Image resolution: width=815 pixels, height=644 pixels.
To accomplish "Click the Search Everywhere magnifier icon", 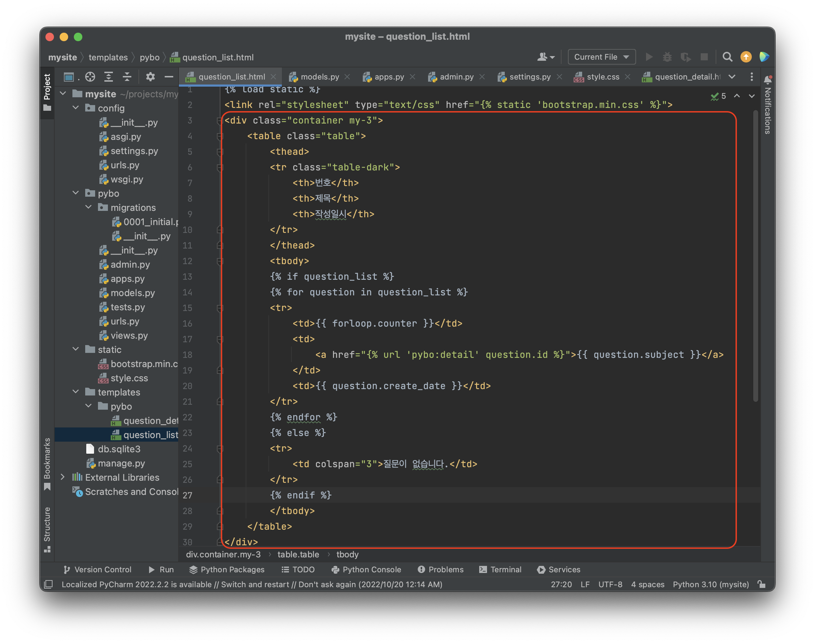I will pos(727,57).
